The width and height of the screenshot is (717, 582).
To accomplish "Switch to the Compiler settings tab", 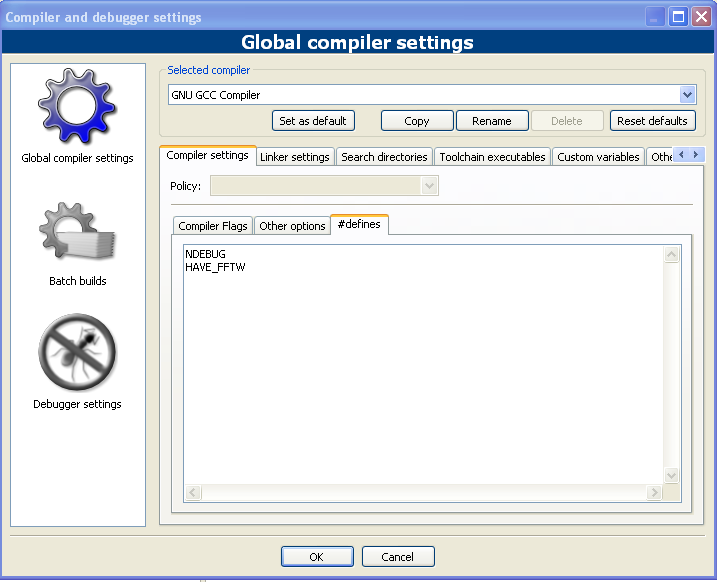I will pyautogui.click(x=208, y=155).
